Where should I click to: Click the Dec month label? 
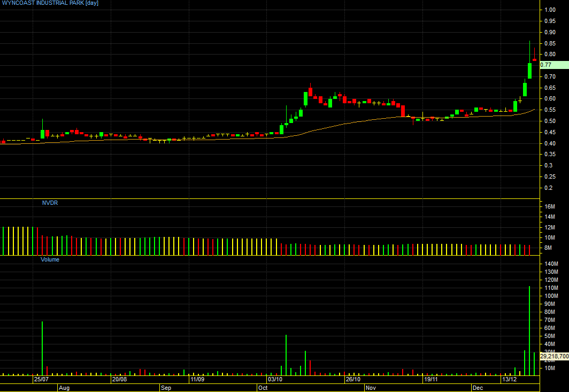478,388
